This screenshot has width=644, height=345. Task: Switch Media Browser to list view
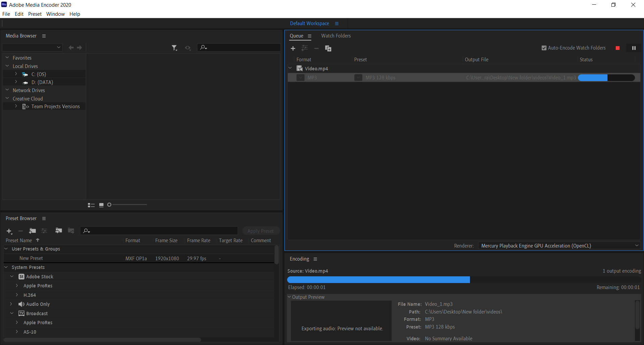click(91, 205)
